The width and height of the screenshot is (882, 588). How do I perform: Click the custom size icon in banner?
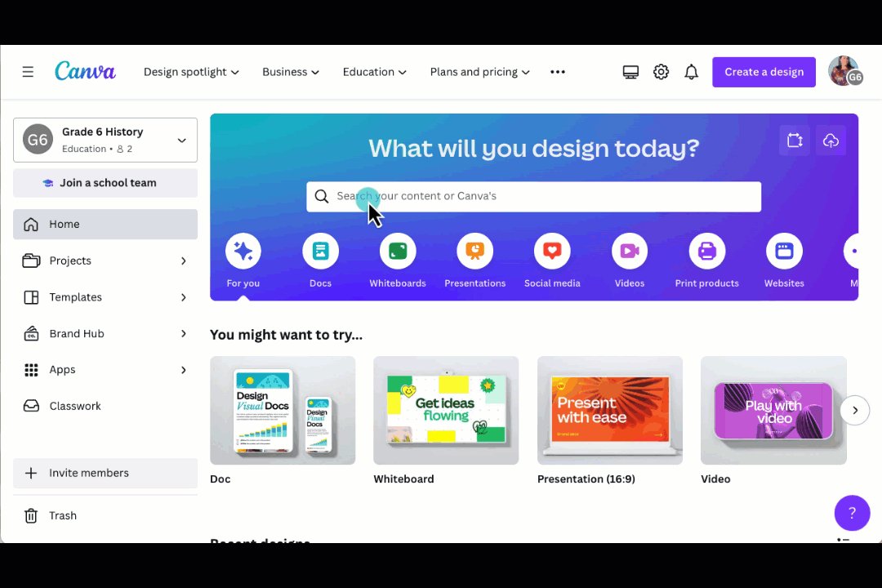[x=795, y=140]
